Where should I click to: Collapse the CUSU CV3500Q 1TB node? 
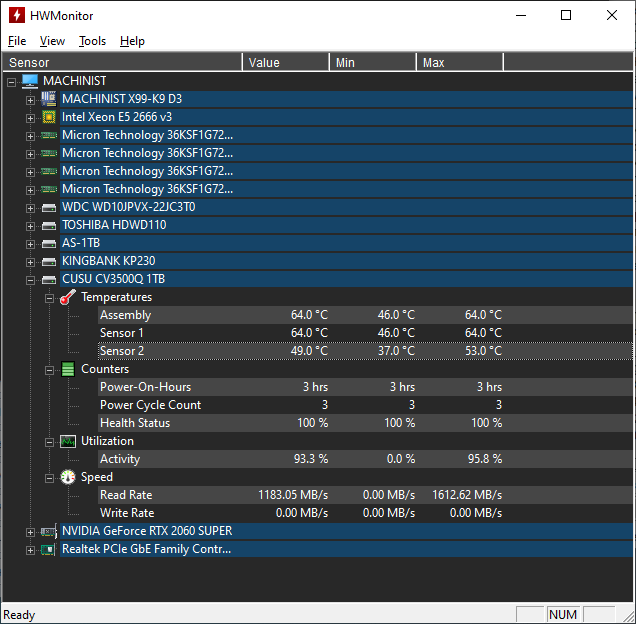tap(30, 280)
